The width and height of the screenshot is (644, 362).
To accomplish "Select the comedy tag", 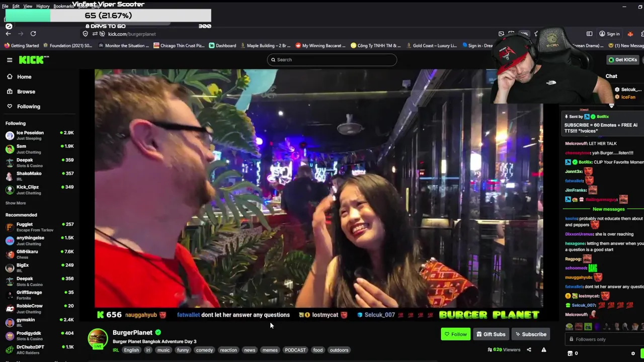I will [204, 350].
